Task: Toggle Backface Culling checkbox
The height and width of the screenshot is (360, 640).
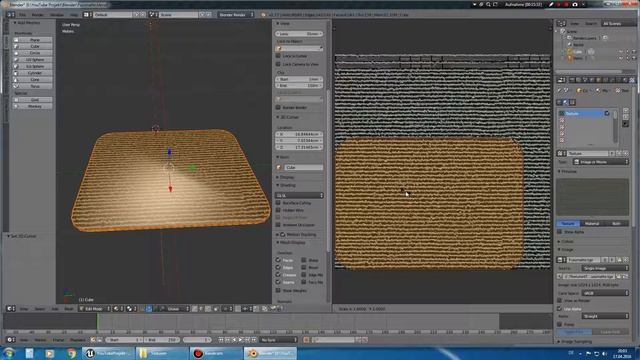Action: [278, 203]
